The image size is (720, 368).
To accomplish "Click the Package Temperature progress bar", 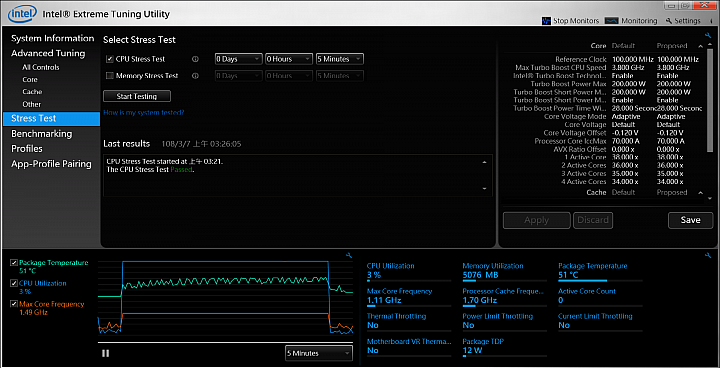I will point(600,280).
